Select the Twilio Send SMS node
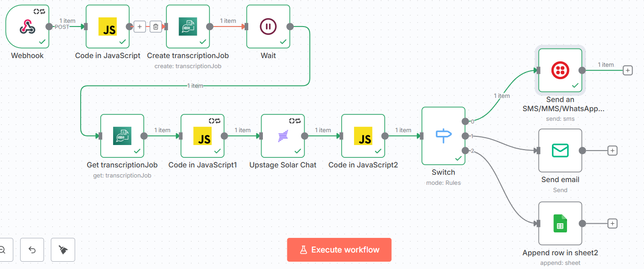 pyautogui.click(x=560, y=70)
